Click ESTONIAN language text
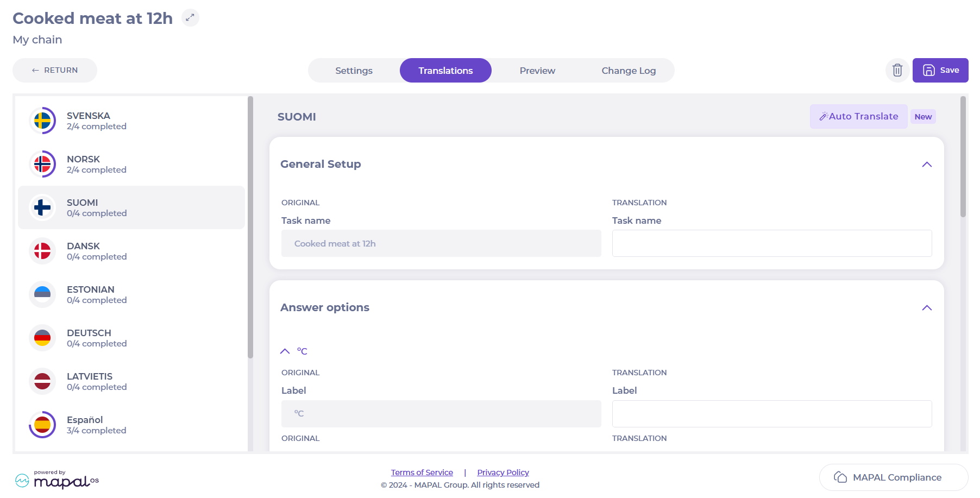 [91, 289]
